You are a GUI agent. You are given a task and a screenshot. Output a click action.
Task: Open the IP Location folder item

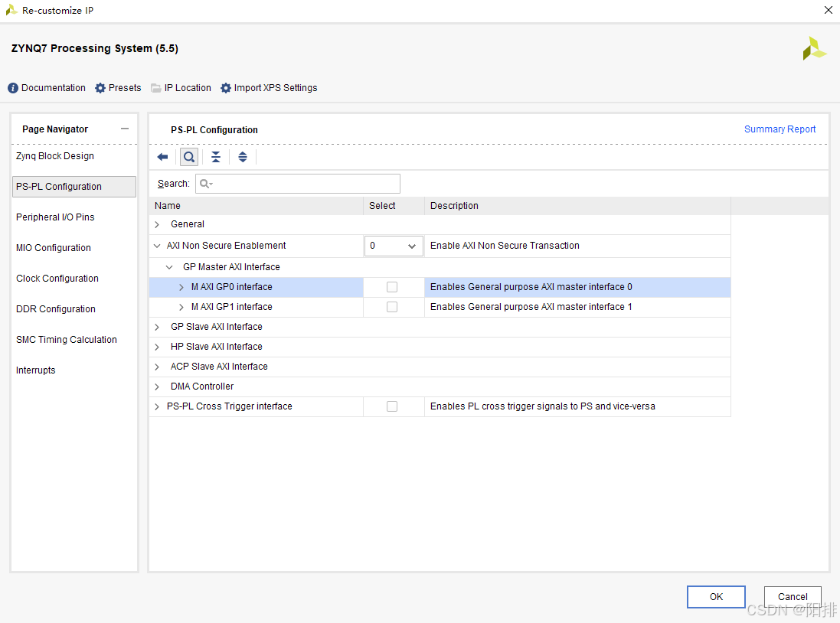[x=181, y=88]
